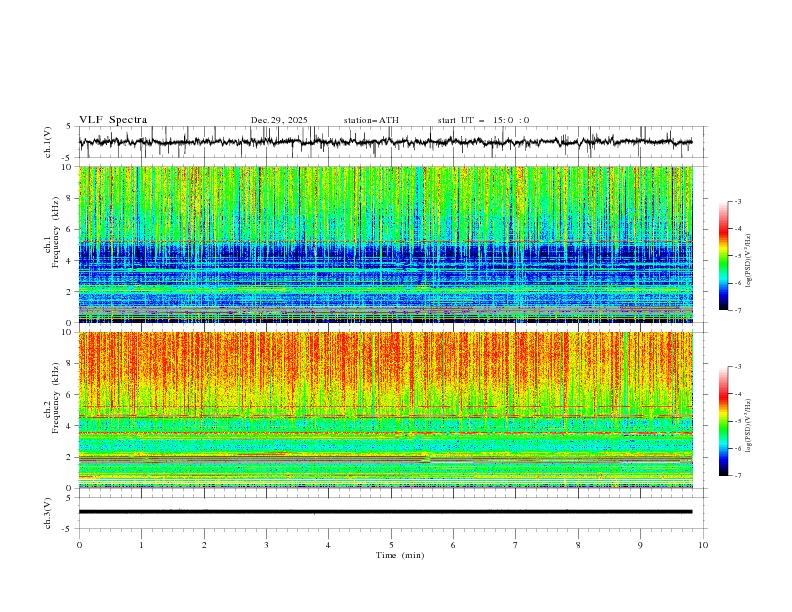This screenshot has height=612, width=792.
Task: Click the "Time (min)" axis label
Action: click(400, 555)
